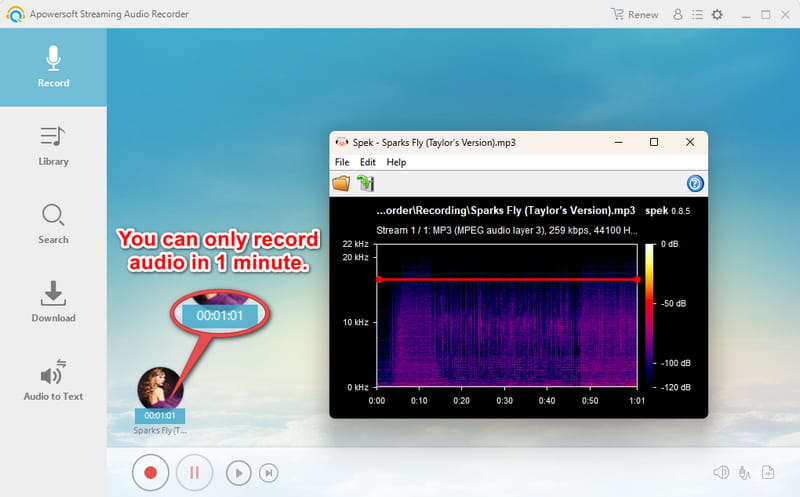Open the Download section

53,302
